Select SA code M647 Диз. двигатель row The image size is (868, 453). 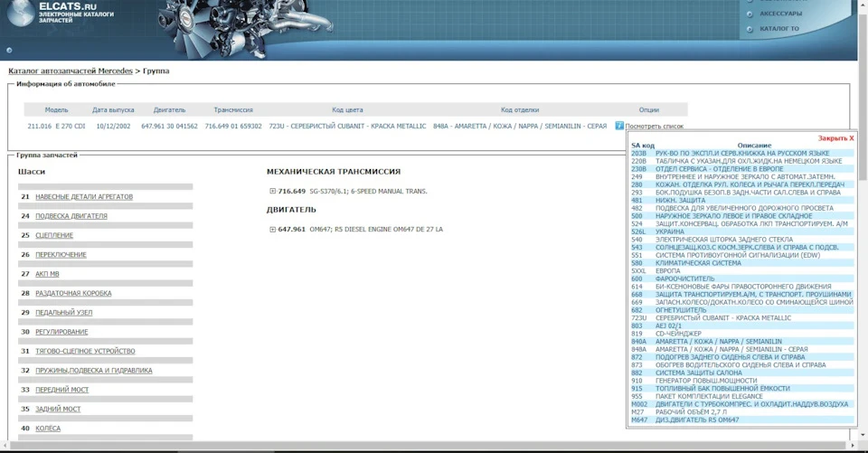tap(742, 420)
